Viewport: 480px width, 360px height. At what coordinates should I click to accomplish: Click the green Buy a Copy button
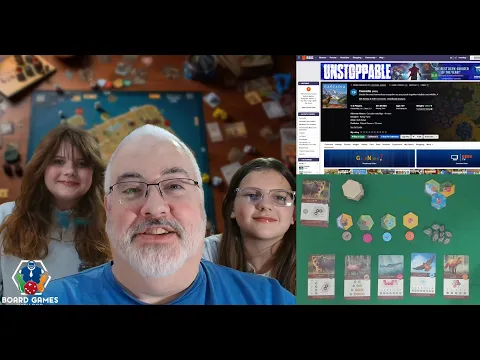coord(358,137)
